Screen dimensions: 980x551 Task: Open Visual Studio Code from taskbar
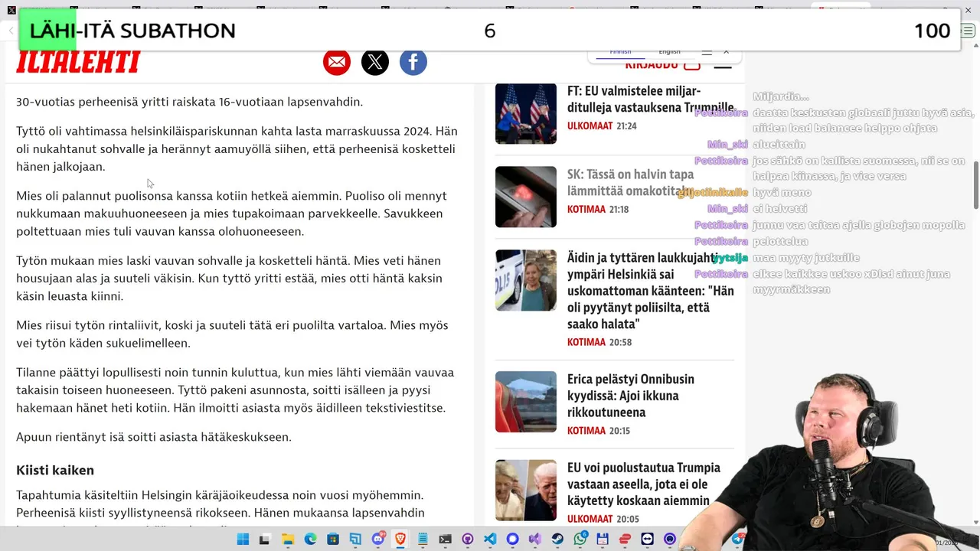tap(490, 540)
